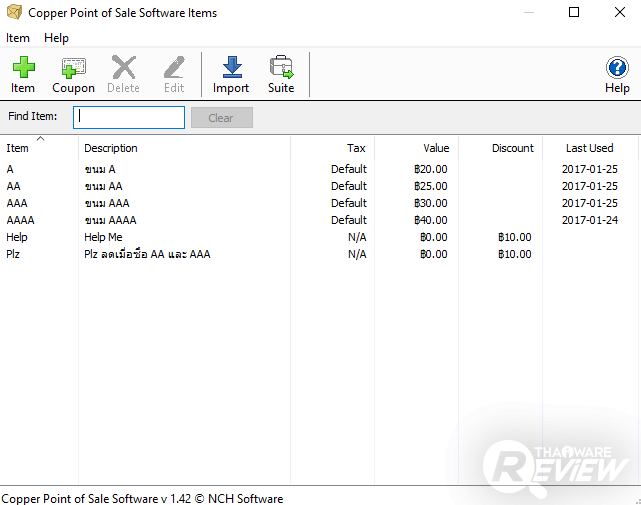The width and height of the screenshot is (641, 505).
Task: Click the N/A tax cell in Help row
Action: 357,237
